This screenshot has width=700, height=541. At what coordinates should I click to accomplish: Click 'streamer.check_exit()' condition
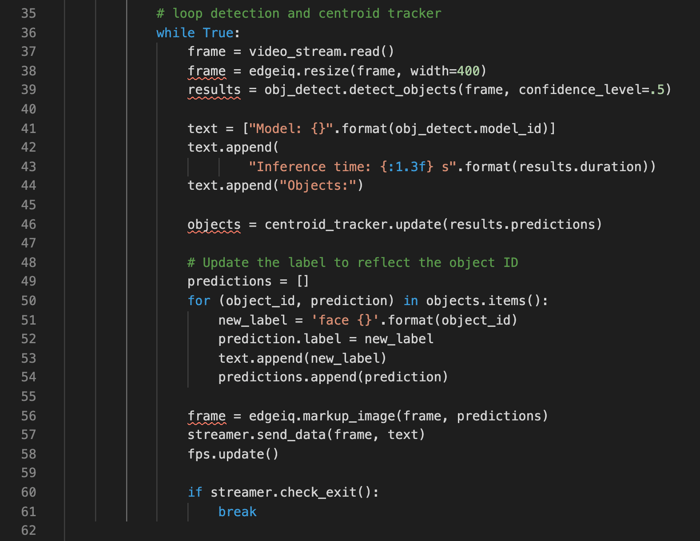291,492
